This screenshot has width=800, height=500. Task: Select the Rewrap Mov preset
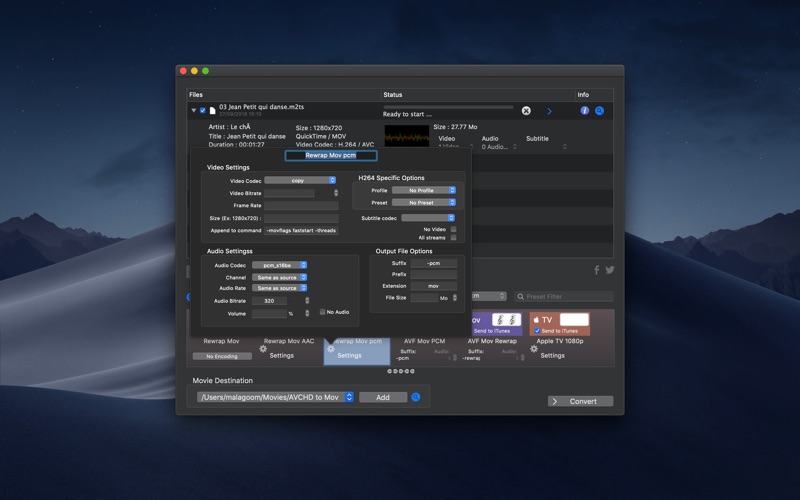(221, 341)
